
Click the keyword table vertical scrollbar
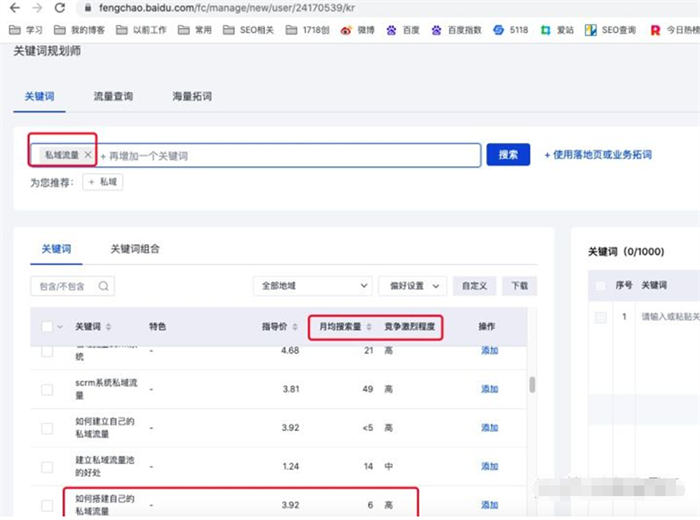(532, 385)
